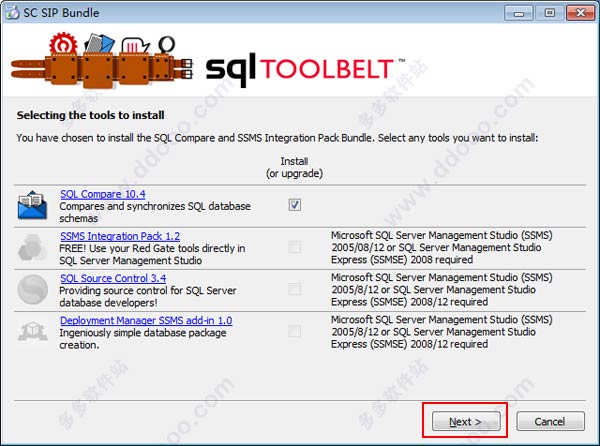Open the SQL Source Control 3.4 link
The height and width of the screenshot is (446, 600).
tap(113, 278)
